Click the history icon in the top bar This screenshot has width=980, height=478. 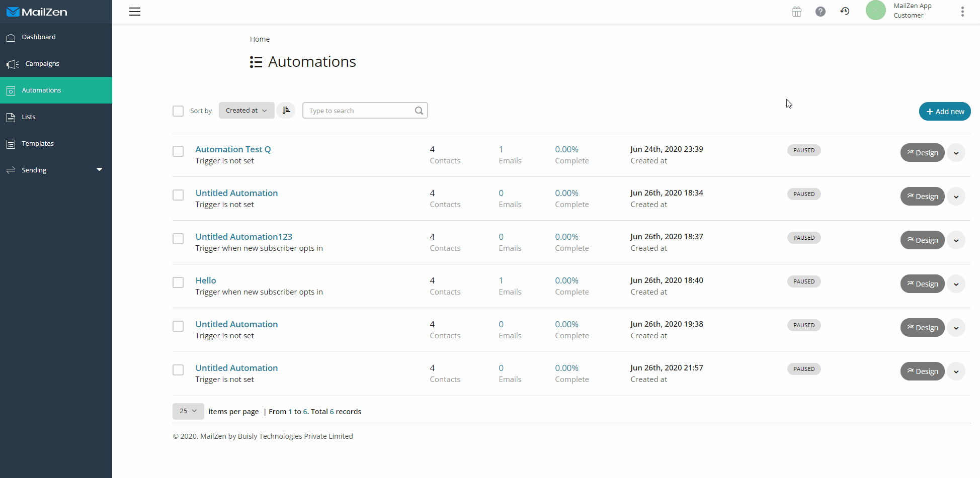845,11
